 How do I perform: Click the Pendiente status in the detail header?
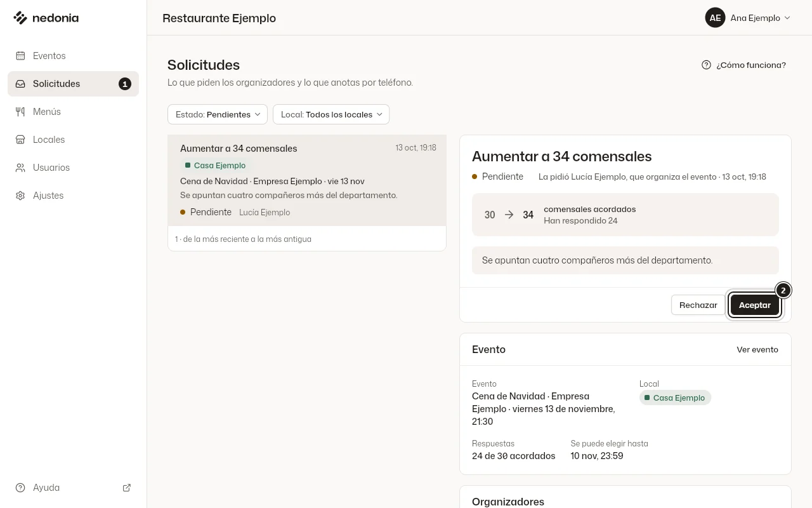[497, 177]
